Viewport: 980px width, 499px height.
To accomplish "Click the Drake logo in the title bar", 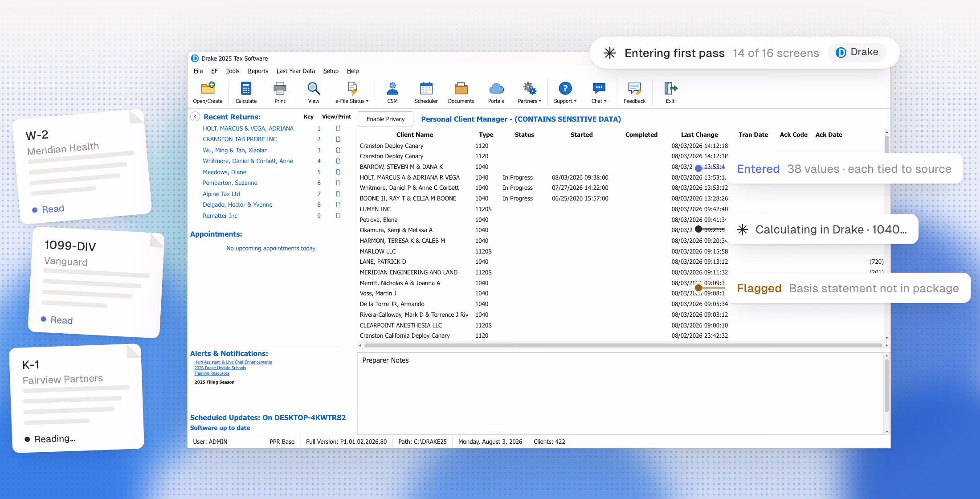I will click(x=195, y=58).
